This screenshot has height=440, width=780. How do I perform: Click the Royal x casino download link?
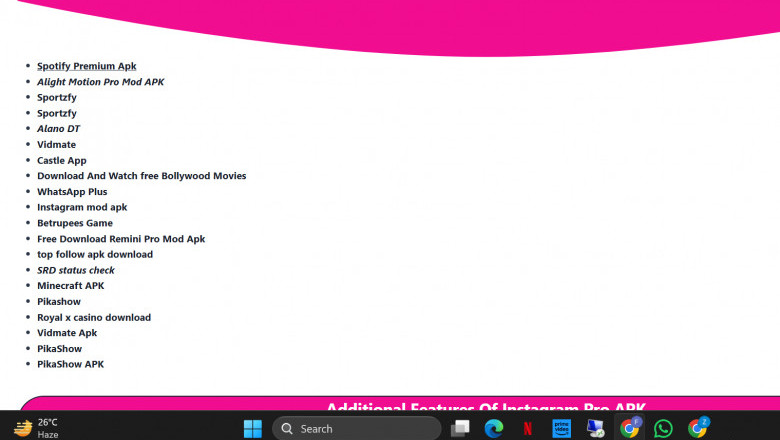tap(94, 318)
